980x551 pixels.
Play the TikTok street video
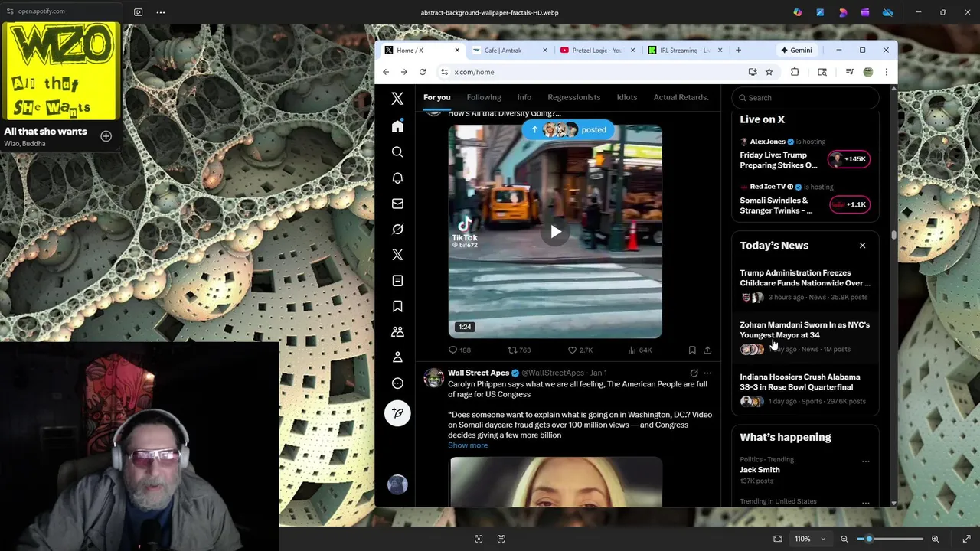556,232
